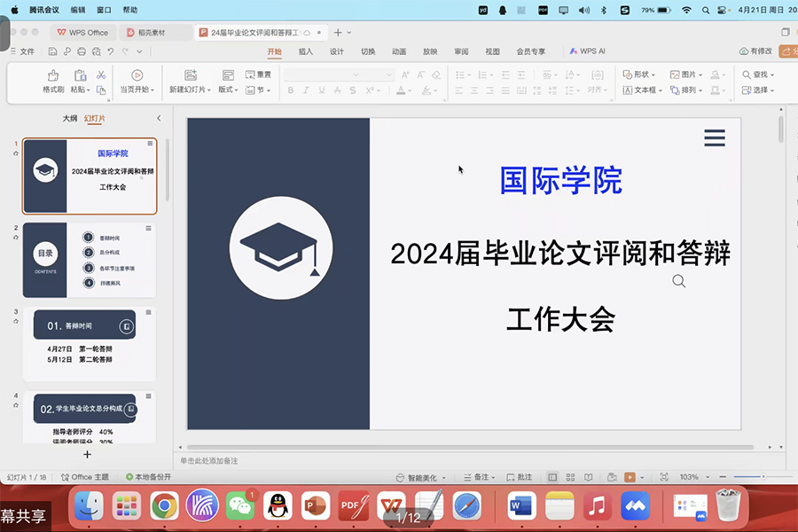
Task: Expand the 形状 shapes dropdown
Action: (x=638, y=75)
